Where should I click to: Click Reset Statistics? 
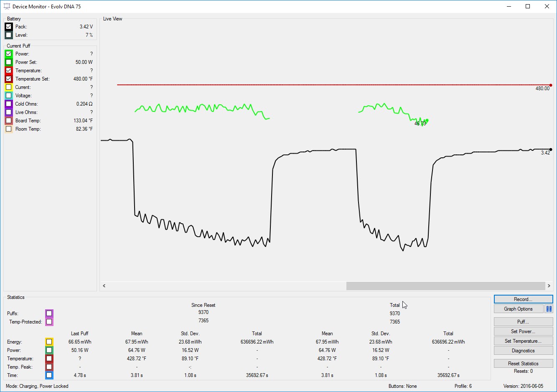pos(523,364)
